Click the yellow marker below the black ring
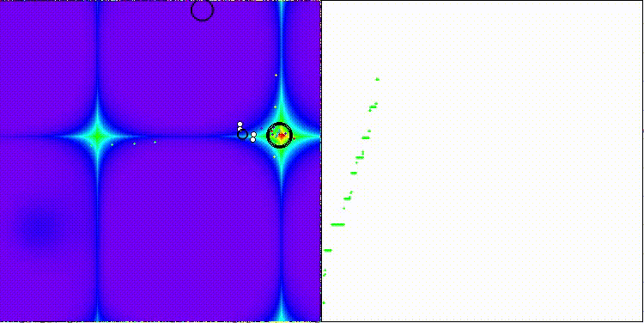Screen dimensions: 644x323 click(x=275, y=156)
